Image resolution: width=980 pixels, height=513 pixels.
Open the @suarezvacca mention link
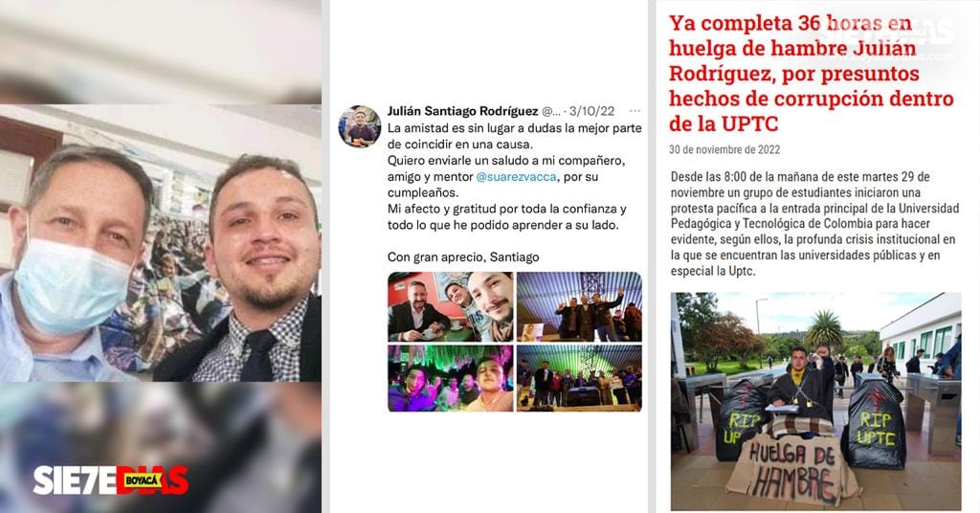point(516,177)
